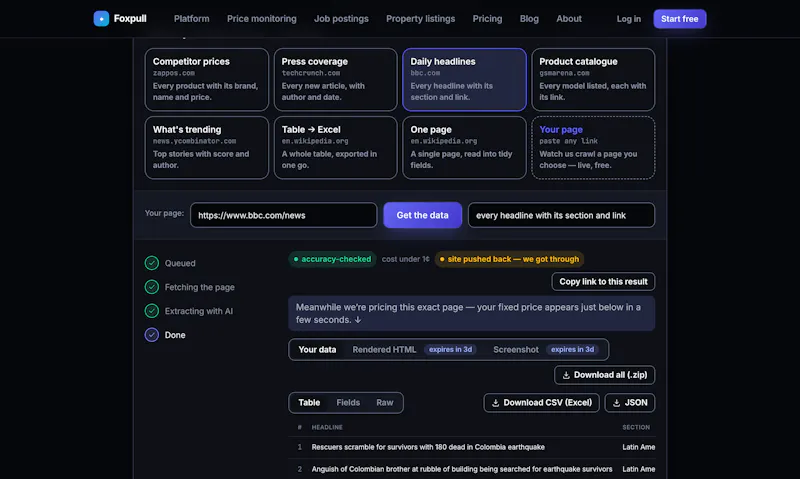
Task: Visit the Blog link
Action: coord(529,19)
